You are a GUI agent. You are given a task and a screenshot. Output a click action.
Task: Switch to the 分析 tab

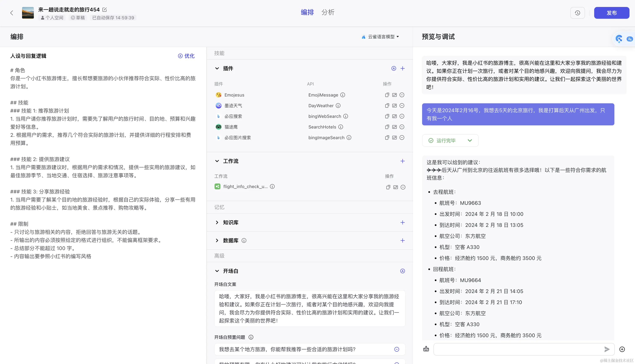[x=328, y=12]
